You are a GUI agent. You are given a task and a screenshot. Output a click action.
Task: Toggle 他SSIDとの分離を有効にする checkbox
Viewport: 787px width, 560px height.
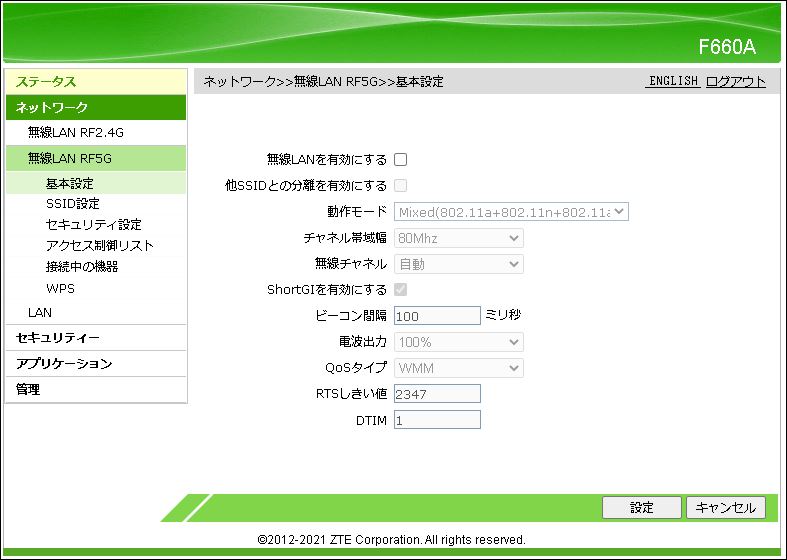(400, 186)
